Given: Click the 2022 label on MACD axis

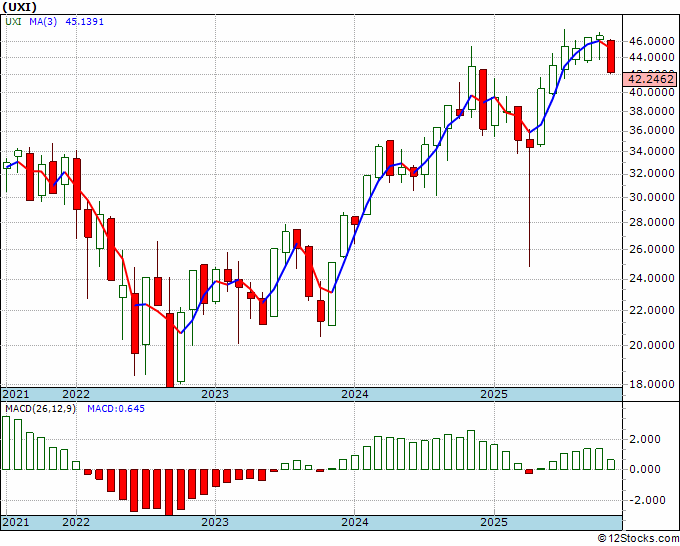Looking at the screenshot, I should point(76,522).
